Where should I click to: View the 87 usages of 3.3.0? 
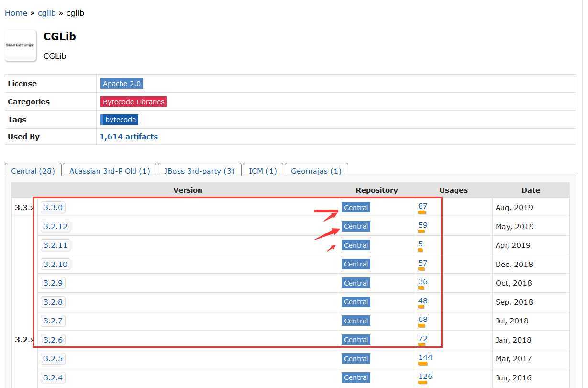[x=422, y=206]
